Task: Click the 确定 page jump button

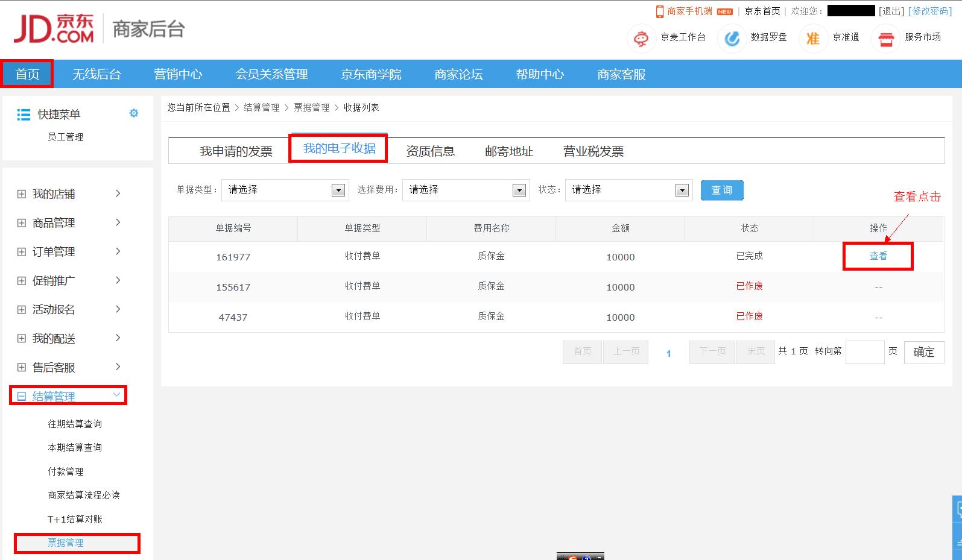Action: pyautogui.click(x=924, y=352)
